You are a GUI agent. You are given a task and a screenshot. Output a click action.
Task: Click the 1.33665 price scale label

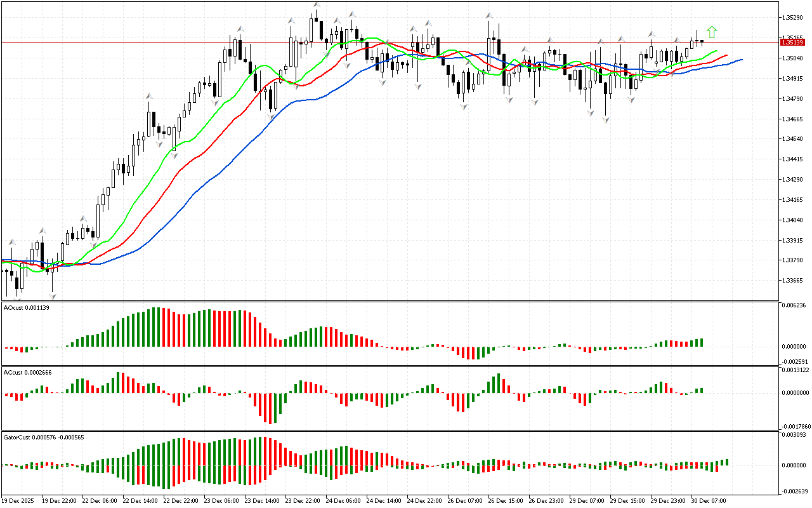(793, 281)
